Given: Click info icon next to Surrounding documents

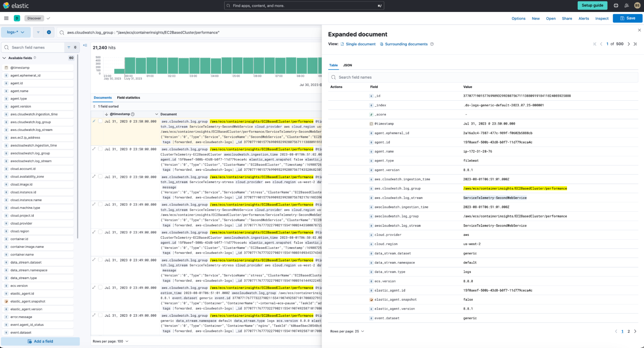Looking at the screenshot, I should click(x=432, y=44).
